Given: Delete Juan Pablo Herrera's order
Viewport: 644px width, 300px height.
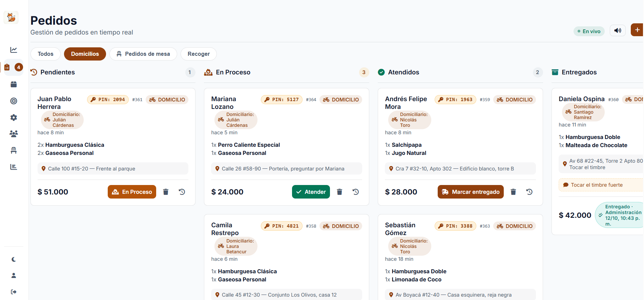Looking at the screenshot, I should 166,192.
